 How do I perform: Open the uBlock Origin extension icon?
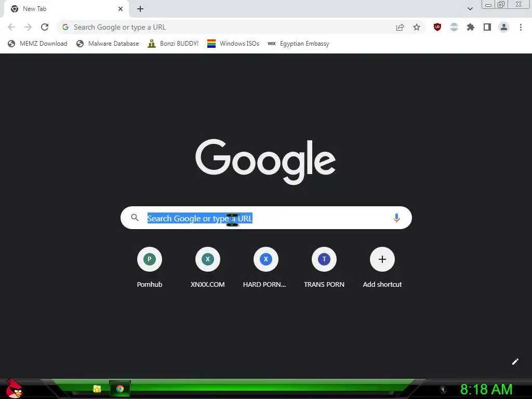point(437,27)
